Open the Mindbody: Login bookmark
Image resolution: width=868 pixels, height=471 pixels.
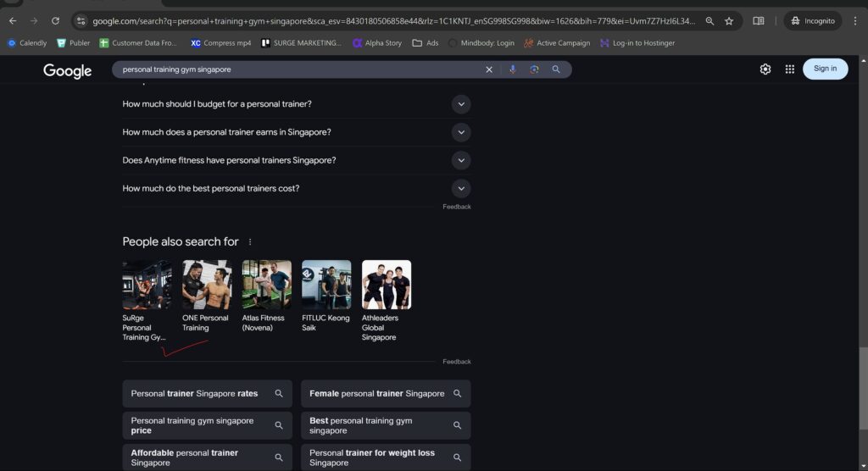pyautogui.click(x=481, y=43)
